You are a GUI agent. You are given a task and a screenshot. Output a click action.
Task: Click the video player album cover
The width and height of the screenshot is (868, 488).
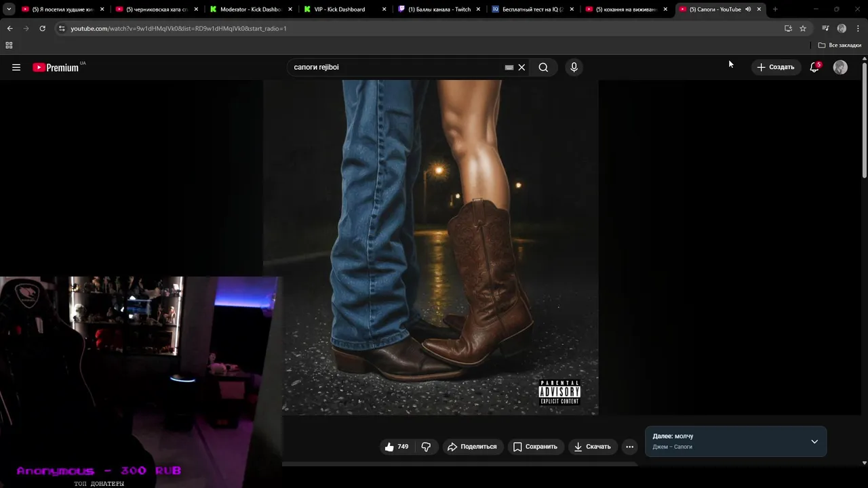pos(431,247)
